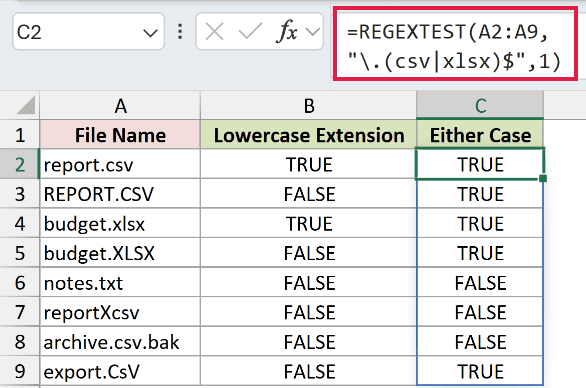Image resolution: width=586 pixels, height=388 pixels.
Task: Select row 8 header
Action: (20, 342)
